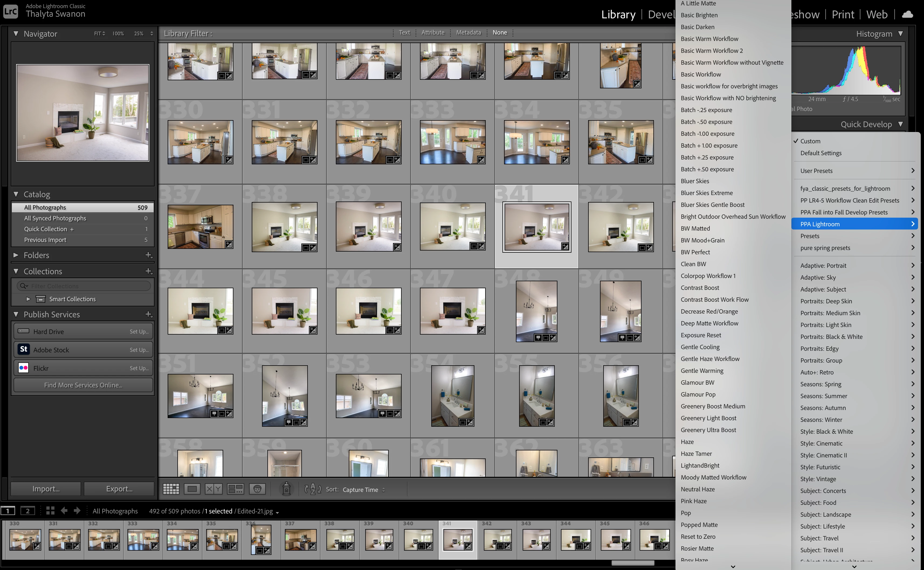Open Compare view X|Y icon

coord(213,489)
